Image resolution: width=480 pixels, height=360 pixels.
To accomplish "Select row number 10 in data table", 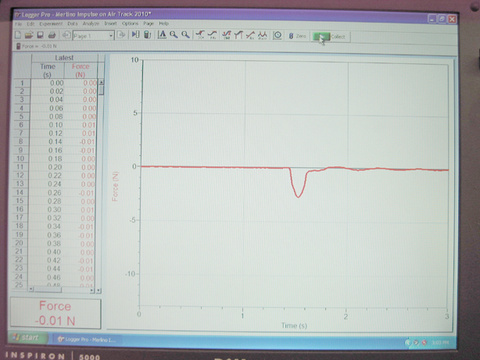I will [20, 159].
